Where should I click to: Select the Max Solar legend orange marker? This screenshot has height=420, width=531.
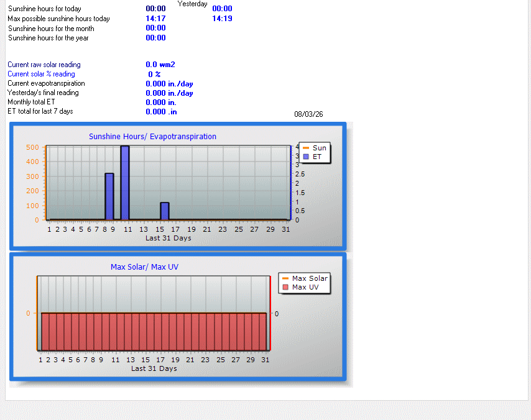(x=285, y=278)
